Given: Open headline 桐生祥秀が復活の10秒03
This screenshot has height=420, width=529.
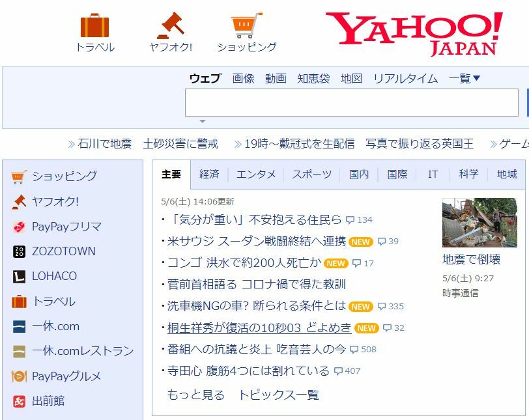Looking at the screenshot, I should [x=259, y=328].
